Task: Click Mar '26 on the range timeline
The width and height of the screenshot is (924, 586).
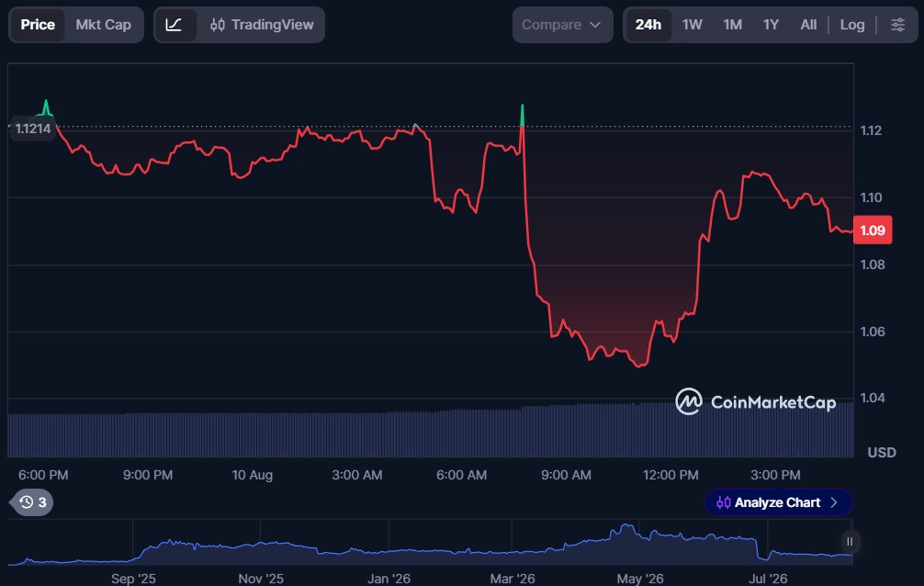Action: [x=513, y=579]
